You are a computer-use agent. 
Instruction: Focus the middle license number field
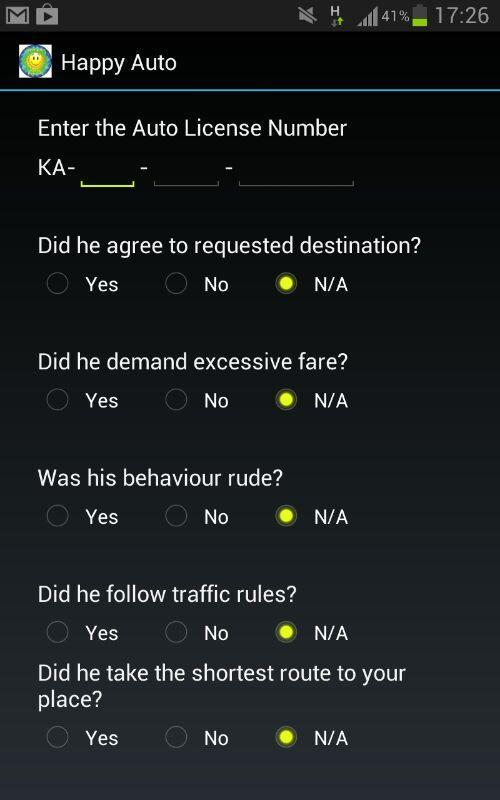click(186, 170)
